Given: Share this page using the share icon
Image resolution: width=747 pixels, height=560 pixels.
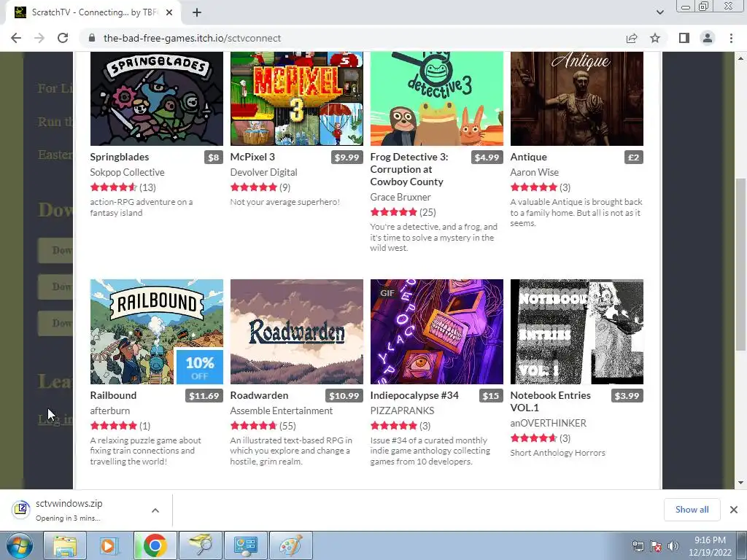Looking at the screenshot, I should [632, 38].
